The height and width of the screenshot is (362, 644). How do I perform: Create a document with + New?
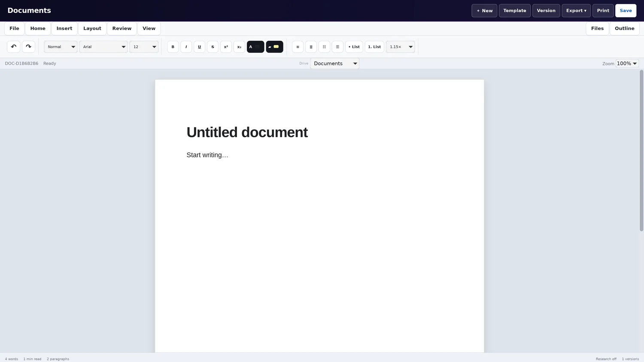pyautogui.click(x=484, y=11)
